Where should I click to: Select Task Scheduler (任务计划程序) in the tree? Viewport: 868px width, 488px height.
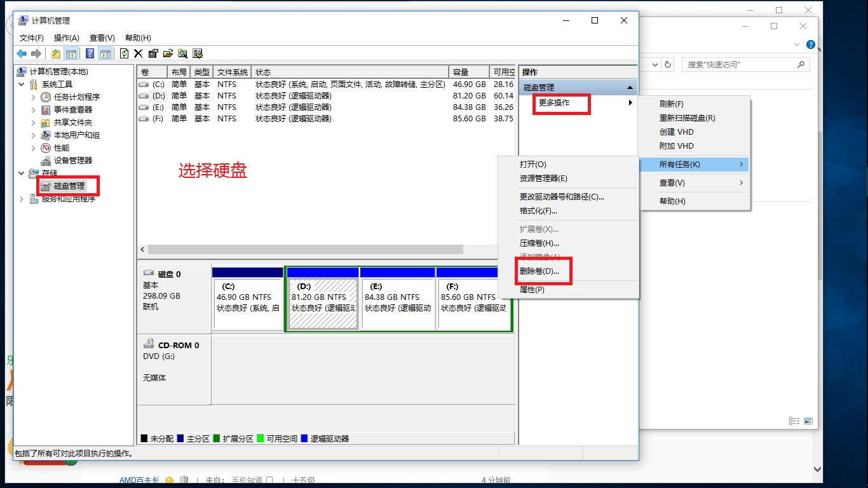[76, 97]
